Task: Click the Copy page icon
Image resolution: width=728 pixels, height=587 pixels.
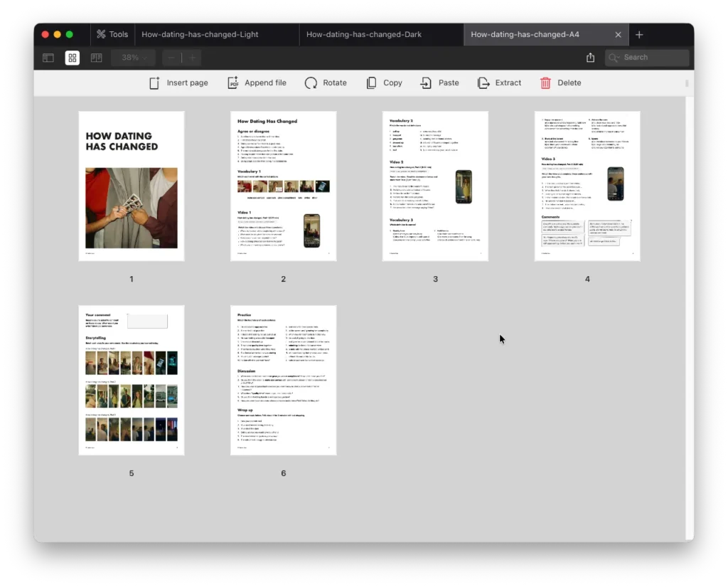Action: [371, 83]
